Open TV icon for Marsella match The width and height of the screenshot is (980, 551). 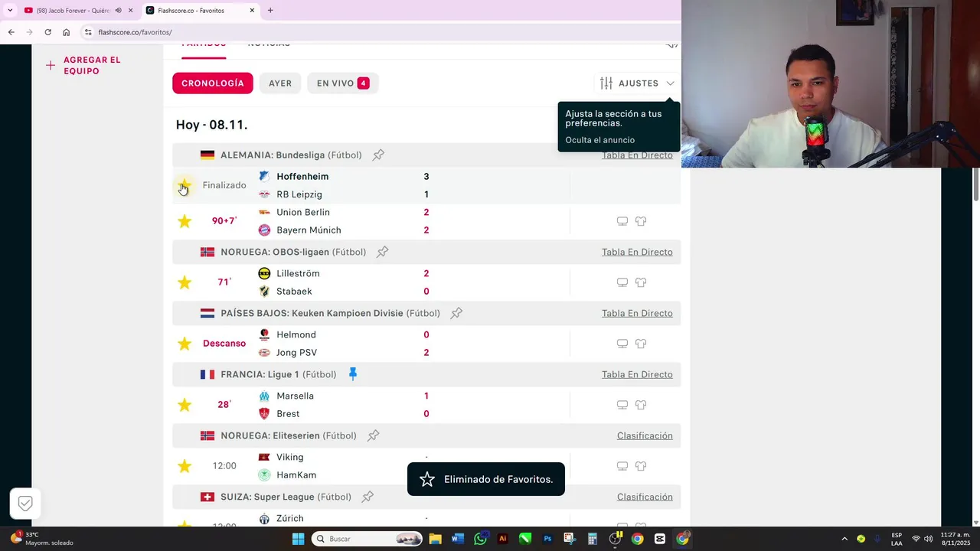(622, 405)
